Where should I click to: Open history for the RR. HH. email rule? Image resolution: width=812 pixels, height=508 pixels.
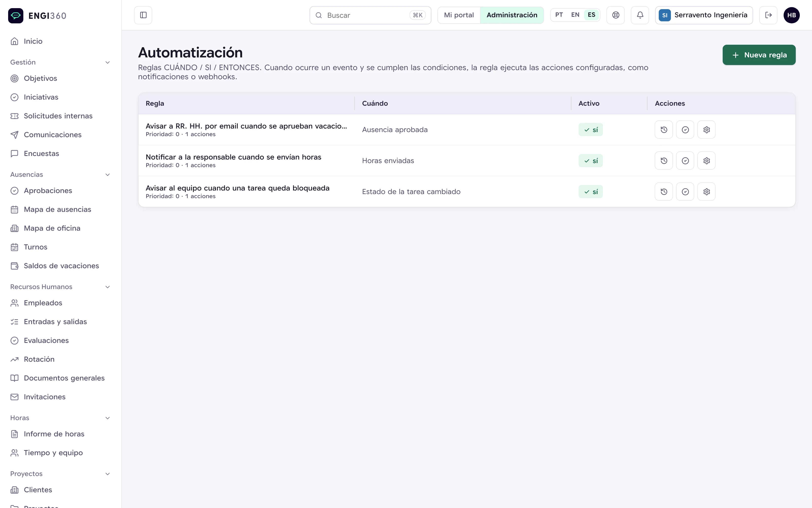(664, 130)
